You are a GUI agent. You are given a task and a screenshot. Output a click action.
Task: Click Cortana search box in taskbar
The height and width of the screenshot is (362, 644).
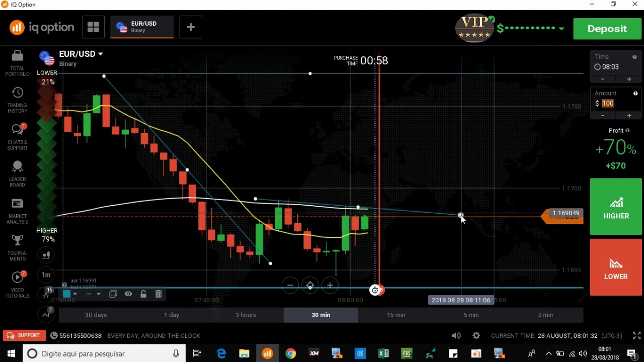pyautogui.click(x=104, y=353)
